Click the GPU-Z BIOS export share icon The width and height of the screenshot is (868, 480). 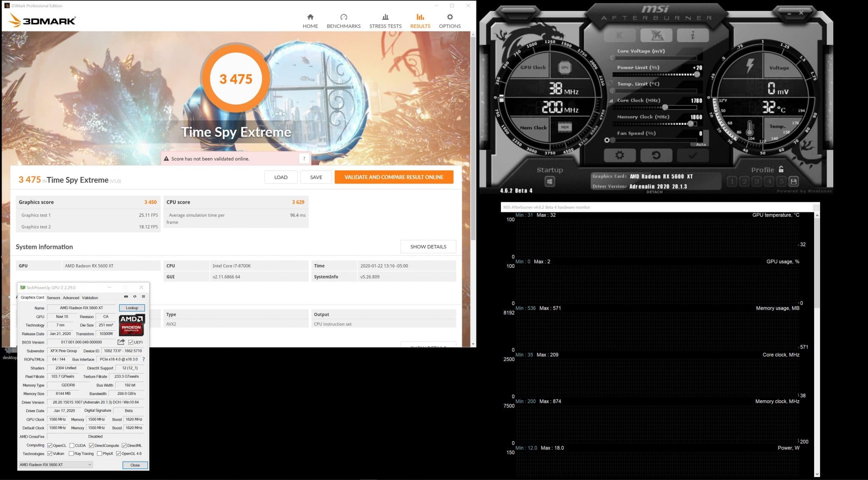click(x=121, y=342)
